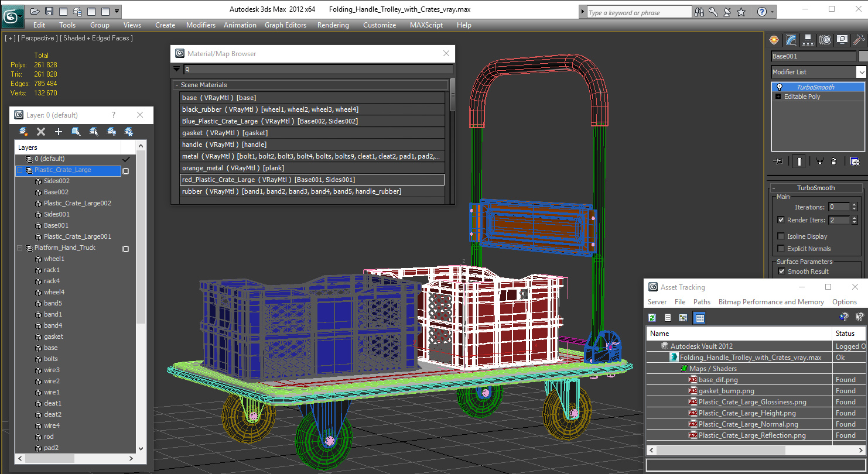Open the 3ds Max application menu button
Viewport: 868px width, 474px height.
(12, 16)
